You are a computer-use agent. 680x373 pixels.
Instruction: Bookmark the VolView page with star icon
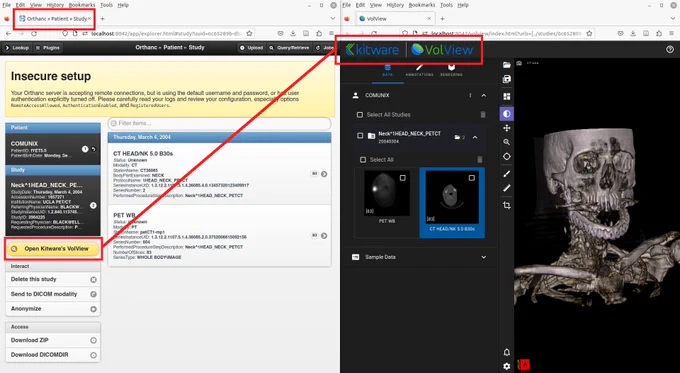[589, 33]
